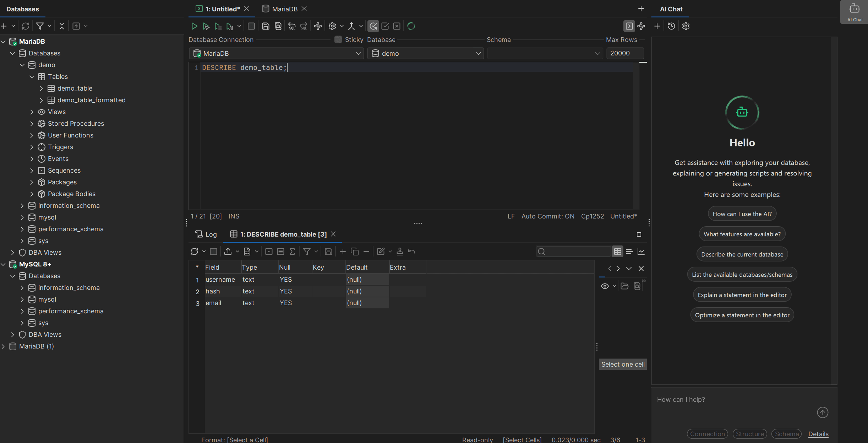The image size is (868, 443).
Task: Switch results to chart view
Action: [x=641, y=252]
